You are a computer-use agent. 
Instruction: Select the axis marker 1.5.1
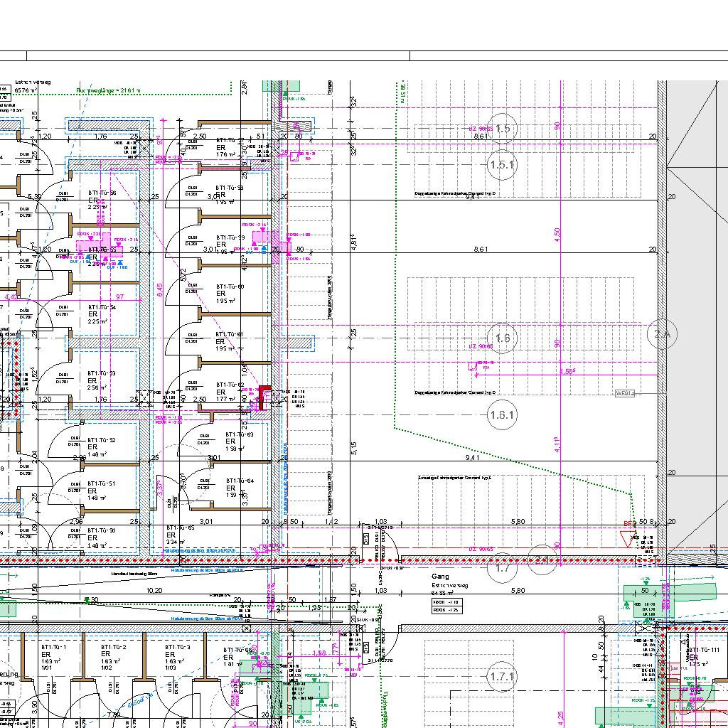[x=503, y=165]
